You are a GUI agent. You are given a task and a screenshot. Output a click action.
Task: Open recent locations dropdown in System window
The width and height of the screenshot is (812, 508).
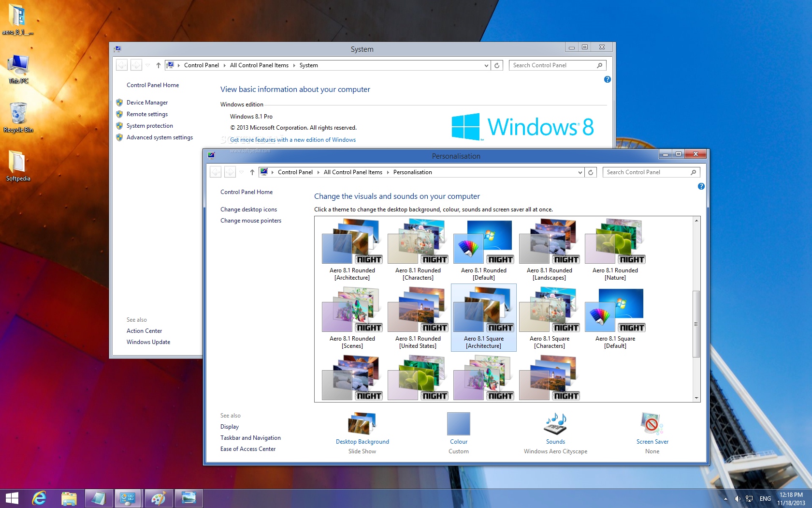147,65
